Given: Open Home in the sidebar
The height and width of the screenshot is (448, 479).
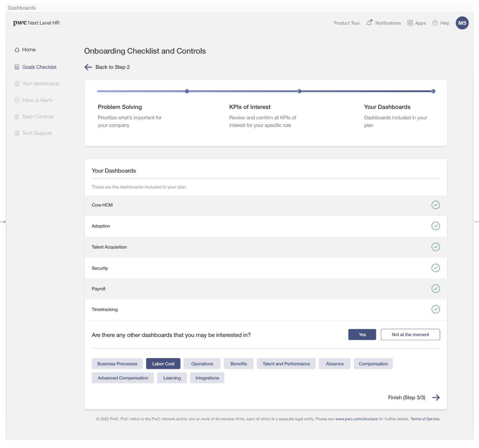Looking at the screenshot, I should (29, 50).
